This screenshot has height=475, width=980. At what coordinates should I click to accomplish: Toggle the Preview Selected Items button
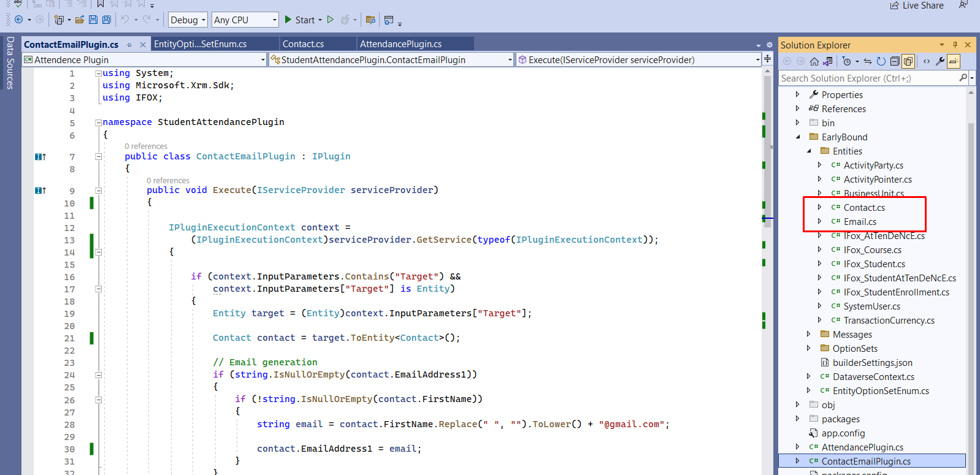coord(954,61)
